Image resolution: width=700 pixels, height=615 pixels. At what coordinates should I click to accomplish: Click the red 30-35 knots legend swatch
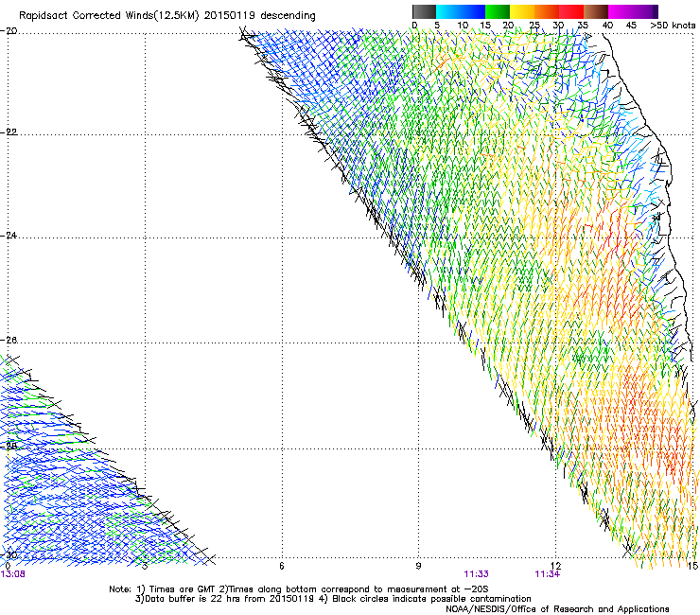click(x=571, y=11)
